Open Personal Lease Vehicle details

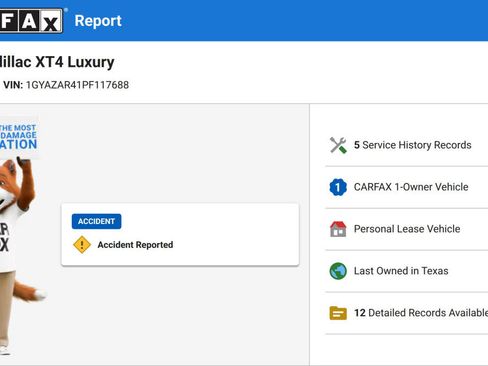click(407, 229)
